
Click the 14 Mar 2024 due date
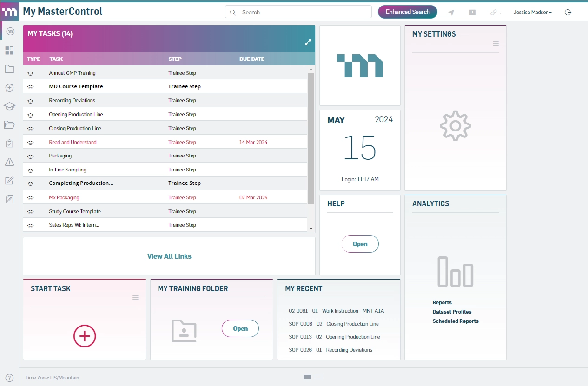pyautogui.click(x=253, y=142)
